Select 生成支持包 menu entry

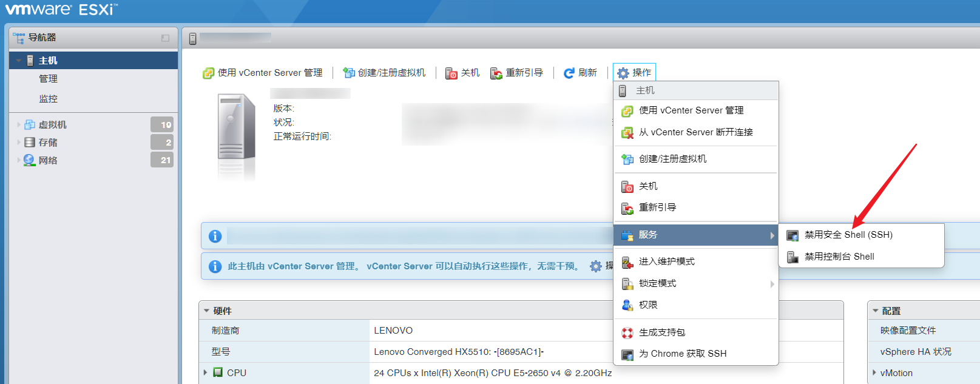point(696,332)
